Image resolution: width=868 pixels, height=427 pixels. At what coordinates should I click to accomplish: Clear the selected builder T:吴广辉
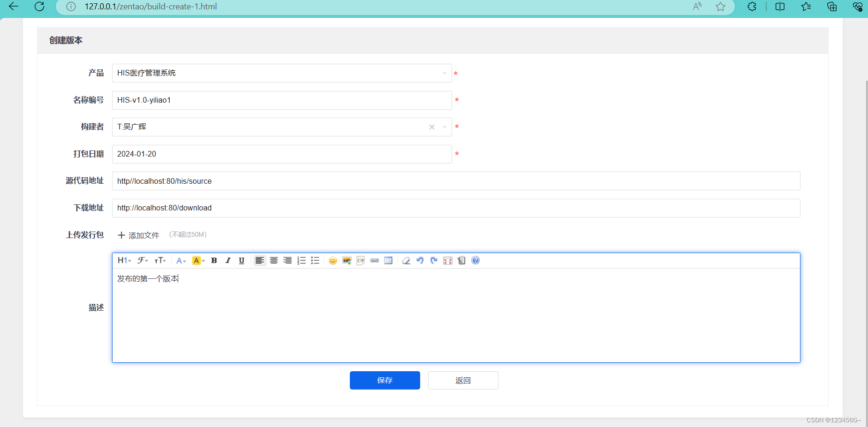pyautogui.click(x=432, y=127)
